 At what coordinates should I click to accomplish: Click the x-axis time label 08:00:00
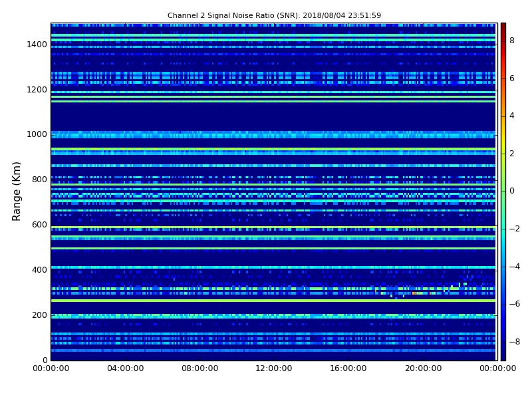pyautogui.click(x=200, y=368)
